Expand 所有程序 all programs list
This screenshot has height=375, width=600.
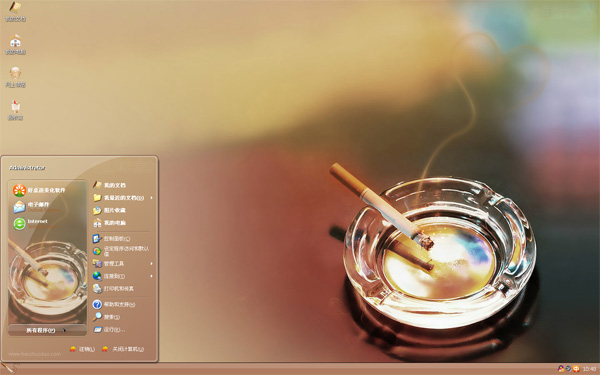coord(47,330)
